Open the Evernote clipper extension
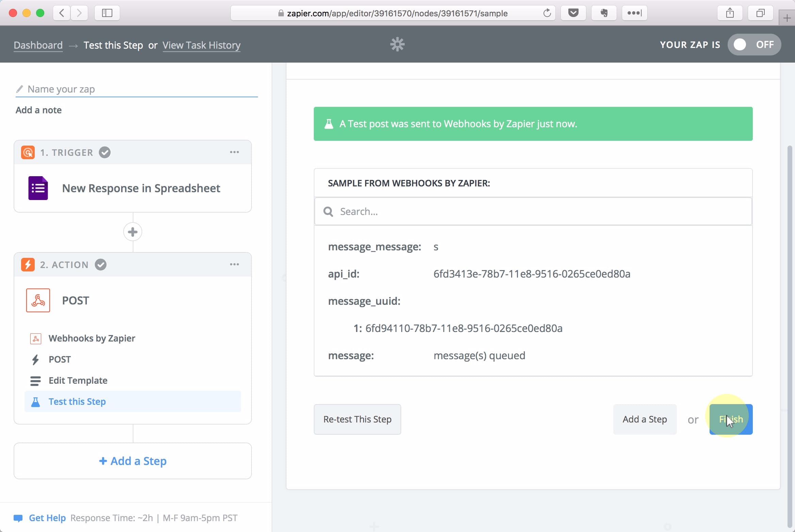This screenshot has height=532, width=795. (x=604, y=13)
